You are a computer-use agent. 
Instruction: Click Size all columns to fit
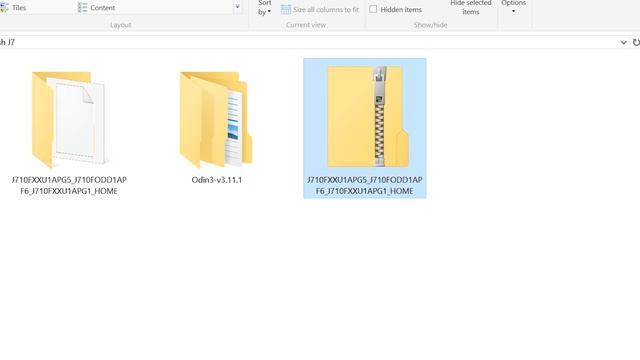[320, 9]
